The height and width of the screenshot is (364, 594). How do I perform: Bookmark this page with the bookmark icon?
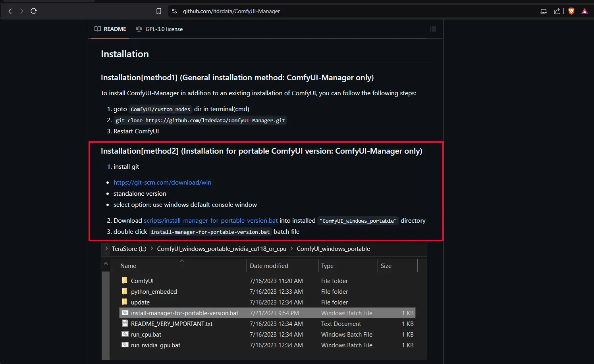tap(159, 11)
